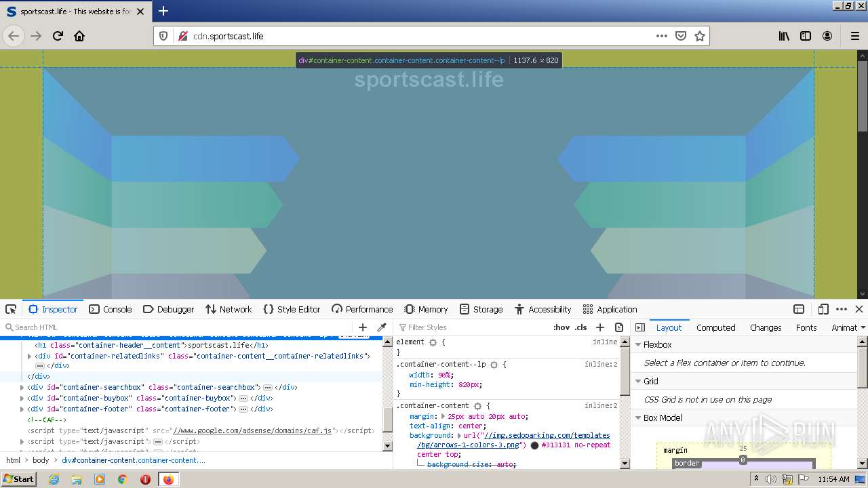Open the Performance panel

tap(362, 309)
